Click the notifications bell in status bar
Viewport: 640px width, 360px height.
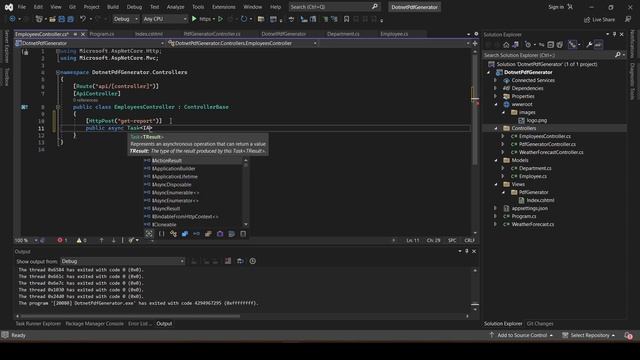[x=628, y=335]
